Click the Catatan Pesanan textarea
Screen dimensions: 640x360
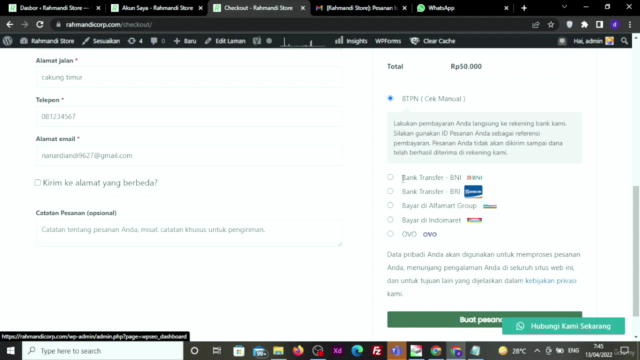189,233
